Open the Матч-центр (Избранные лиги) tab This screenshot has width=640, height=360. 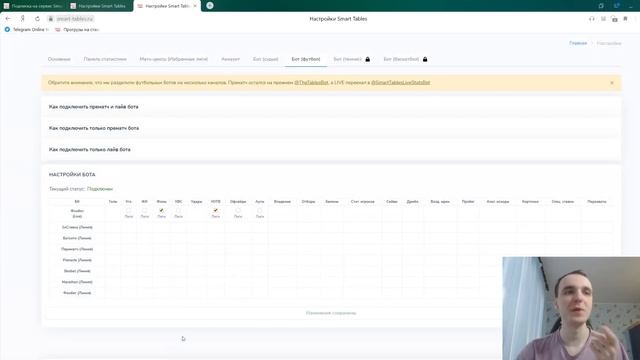[173, 59]
